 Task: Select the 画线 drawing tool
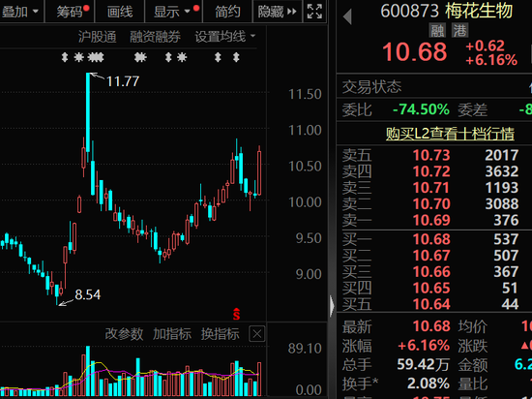pyautogui.click(x=119, y=12)
